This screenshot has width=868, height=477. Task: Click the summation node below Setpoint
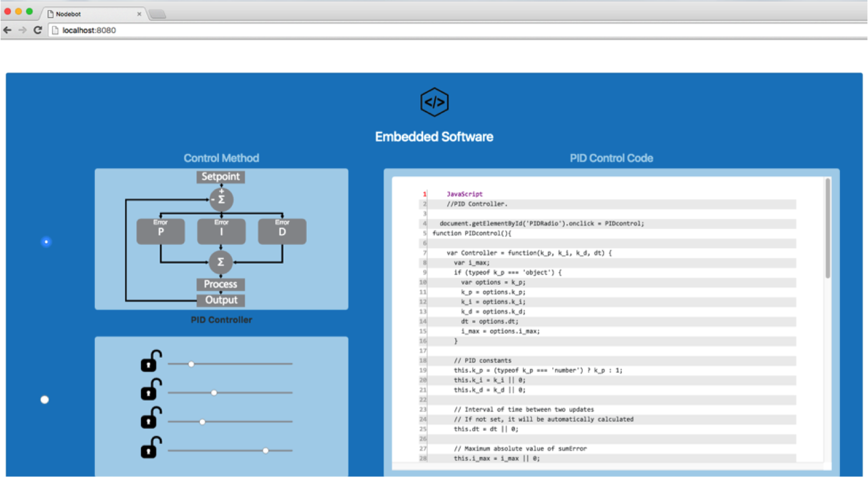pos(220,200)
